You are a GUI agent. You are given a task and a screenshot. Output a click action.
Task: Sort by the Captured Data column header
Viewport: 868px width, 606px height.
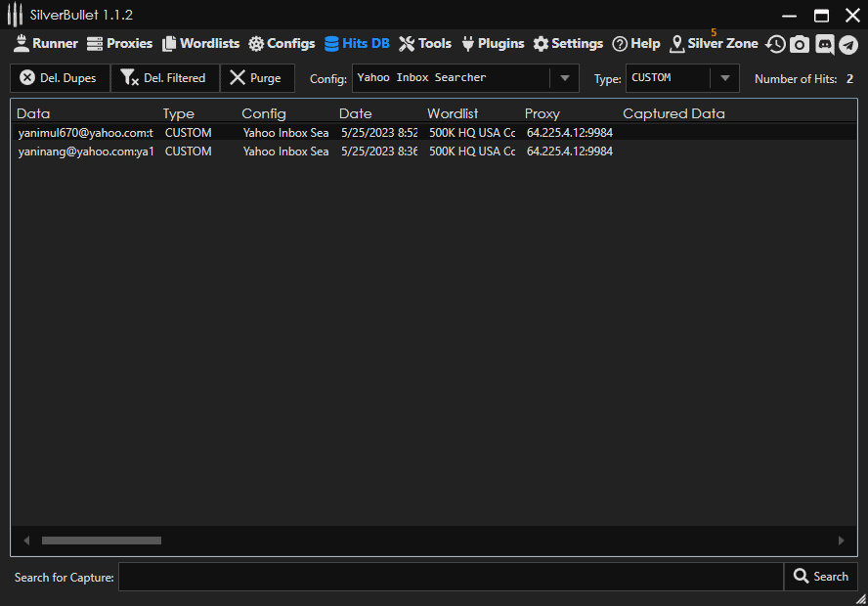673,113
